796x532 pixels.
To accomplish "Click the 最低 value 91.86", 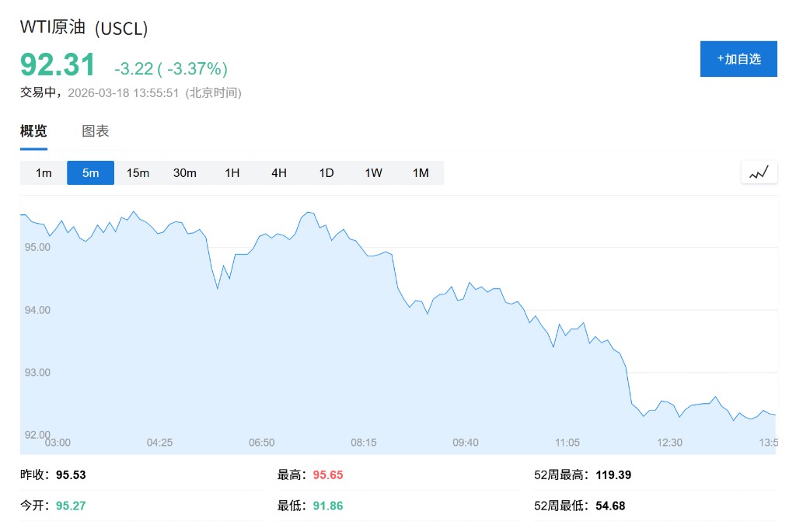I will 328,506.
